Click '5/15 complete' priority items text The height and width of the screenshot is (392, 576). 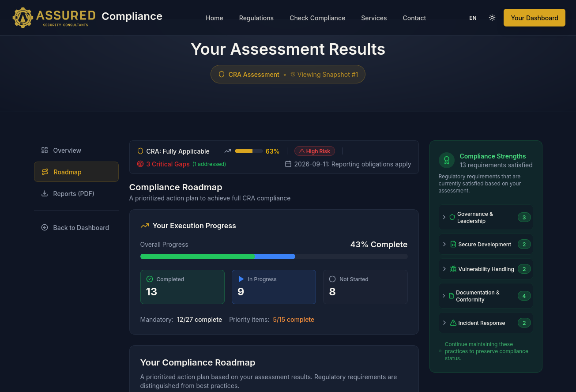tap(294, 320)
